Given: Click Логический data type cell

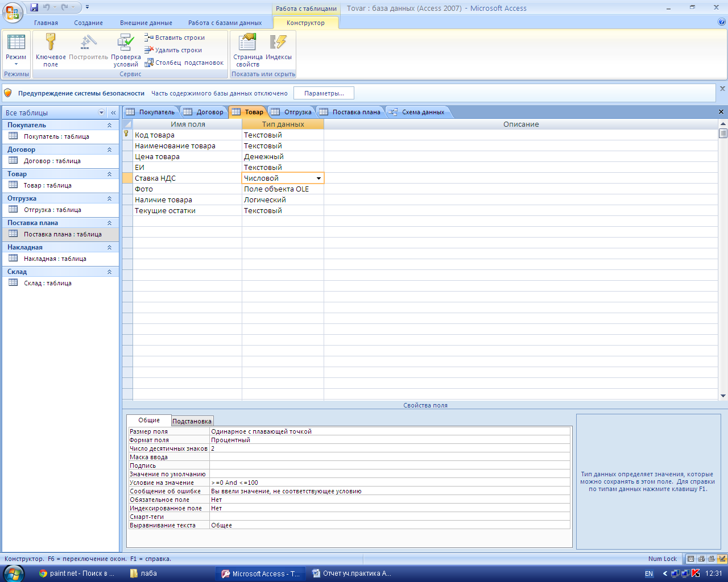Looking at the screenshot, I should pyautogui.click(x=283, y=200).
